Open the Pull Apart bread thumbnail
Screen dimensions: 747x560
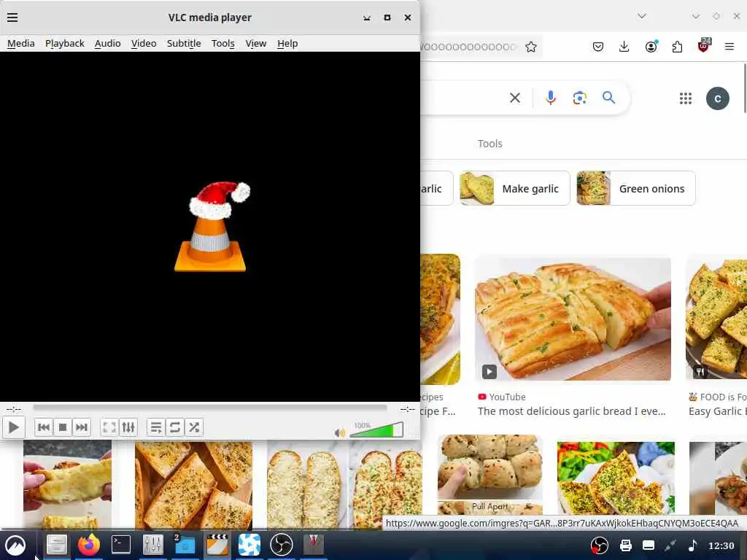pyautogui.click(x=489, y=474)
